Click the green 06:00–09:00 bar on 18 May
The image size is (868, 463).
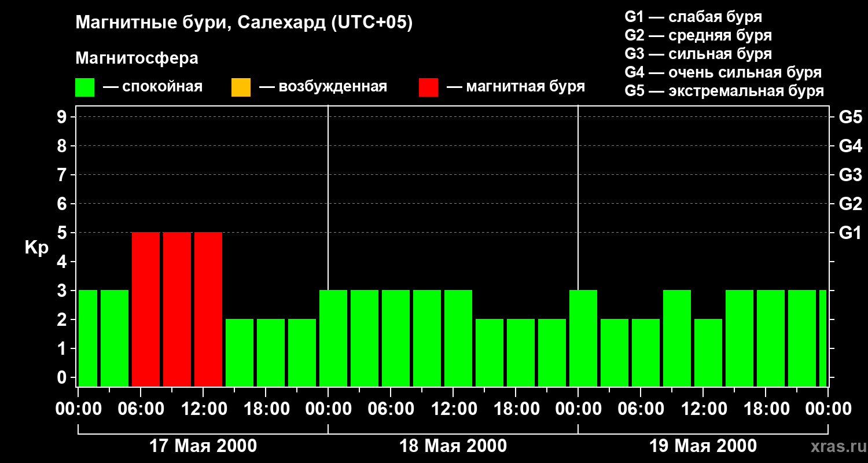[x=396, y=339]
